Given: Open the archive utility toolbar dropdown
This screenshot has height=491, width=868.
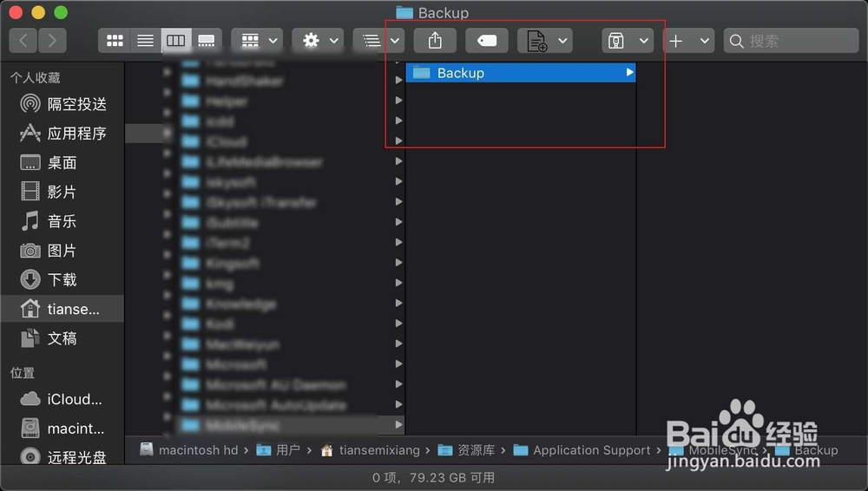Looking at the screenshot, I should (x=628, y=41).
